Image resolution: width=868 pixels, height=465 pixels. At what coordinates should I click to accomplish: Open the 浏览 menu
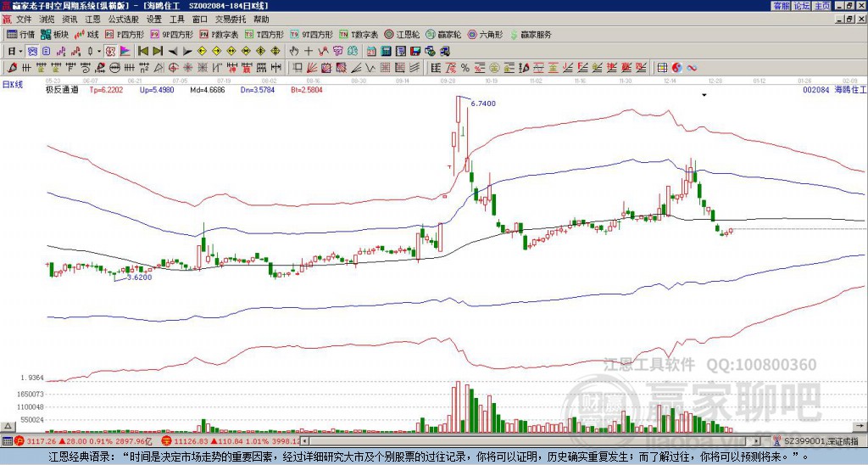click(47, 20)
